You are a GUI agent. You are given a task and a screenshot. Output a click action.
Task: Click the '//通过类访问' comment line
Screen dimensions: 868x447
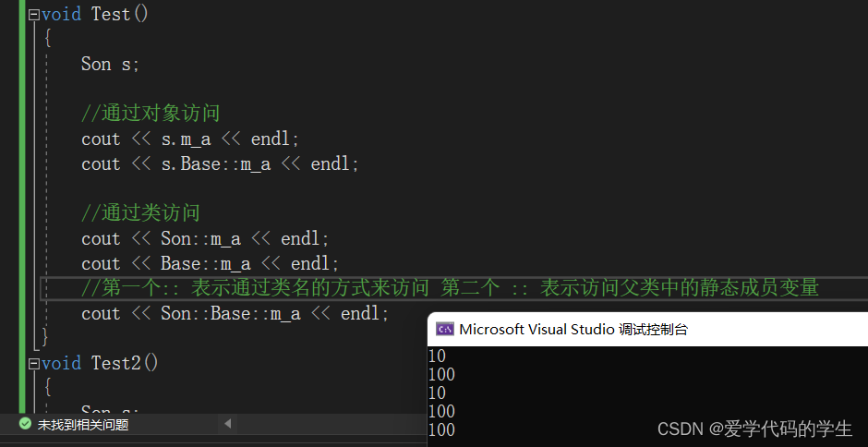coord(140,213)
